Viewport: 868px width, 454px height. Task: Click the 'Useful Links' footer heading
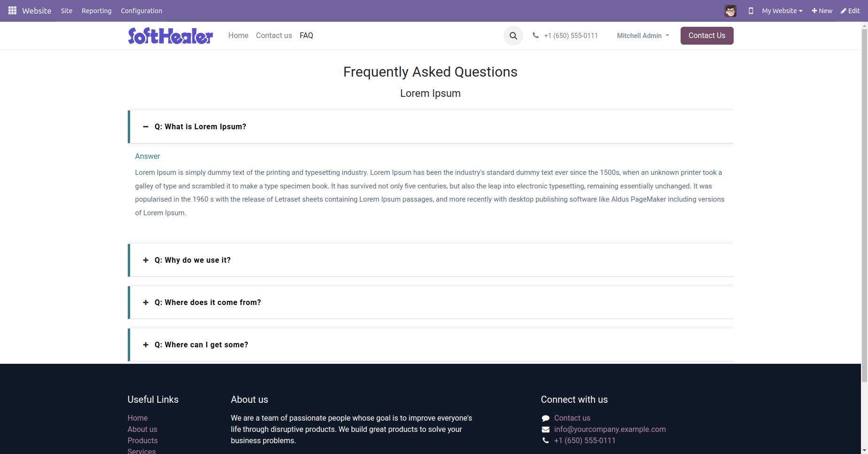click(x=153, y=400)
